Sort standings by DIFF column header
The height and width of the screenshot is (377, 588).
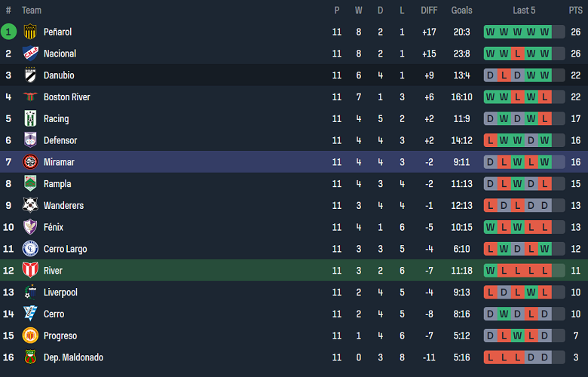(x=429, y=11)
